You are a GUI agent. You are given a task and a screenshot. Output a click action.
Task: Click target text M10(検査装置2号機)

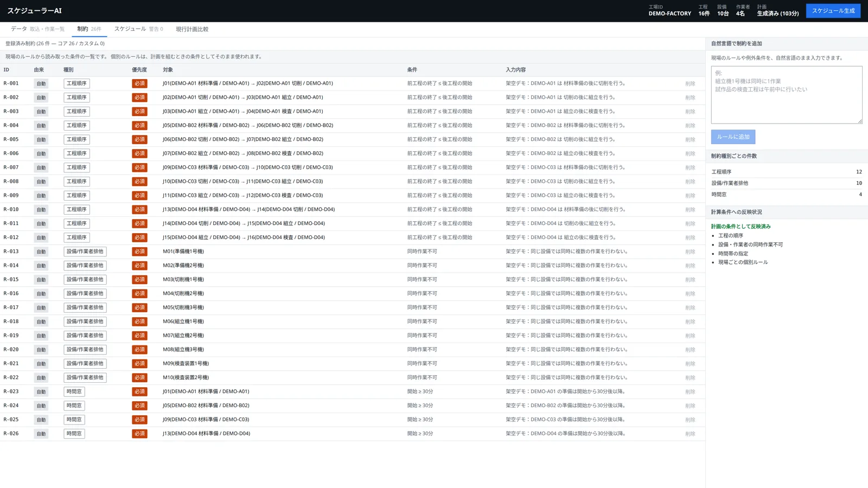(x=186, y=377)
